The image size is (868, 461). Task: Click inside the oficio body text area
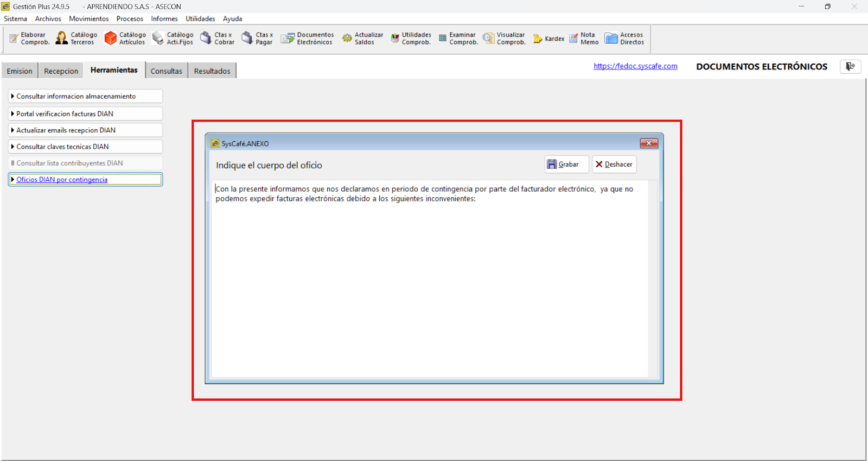pyautogui.click(x=429, y=282)
